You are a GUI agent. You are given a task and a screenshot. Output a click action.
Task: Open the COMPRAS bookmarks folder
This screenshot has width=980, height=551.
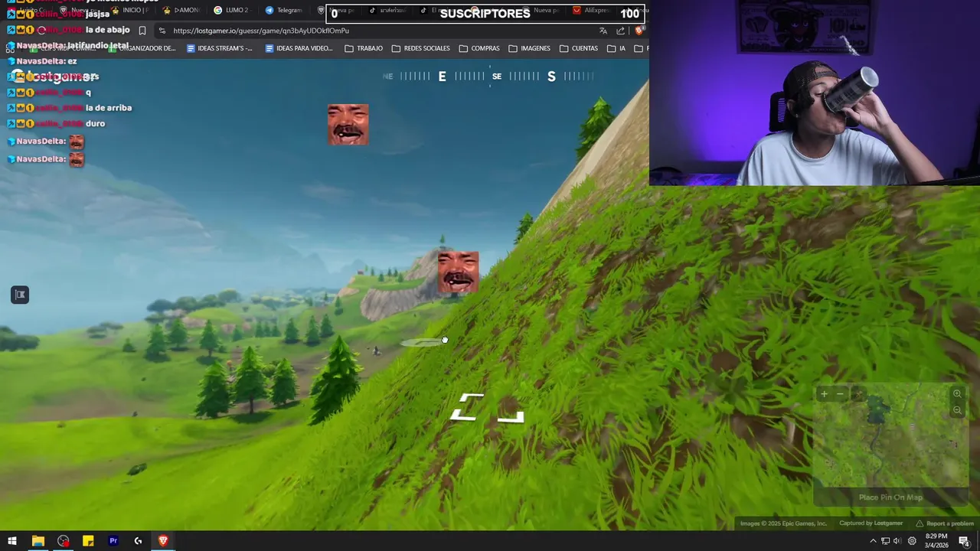click(479, 48)
